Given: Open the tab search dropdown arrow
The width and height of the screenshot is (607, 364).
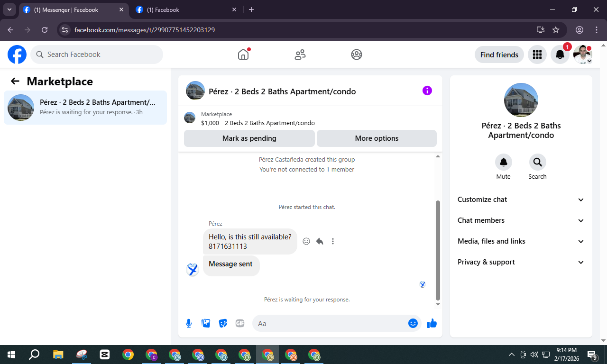Looking at the screenshot, I should pos(9,9).
